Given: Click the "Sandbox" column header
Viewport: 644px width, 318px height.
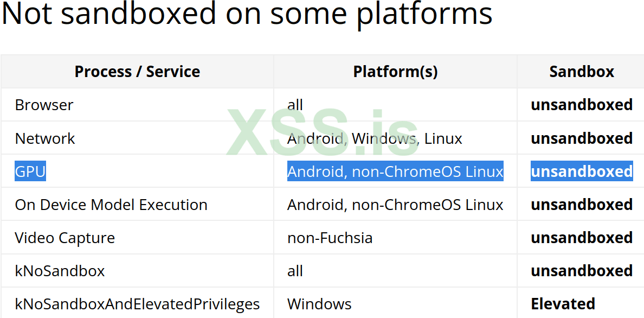Looking at the screenshot, I should (581, 72).
